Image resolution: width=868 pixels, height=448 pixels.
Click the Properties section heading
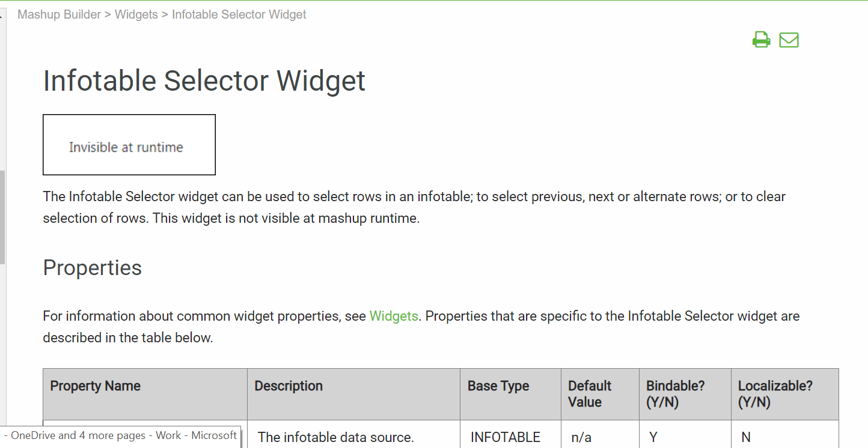[93, 268]
